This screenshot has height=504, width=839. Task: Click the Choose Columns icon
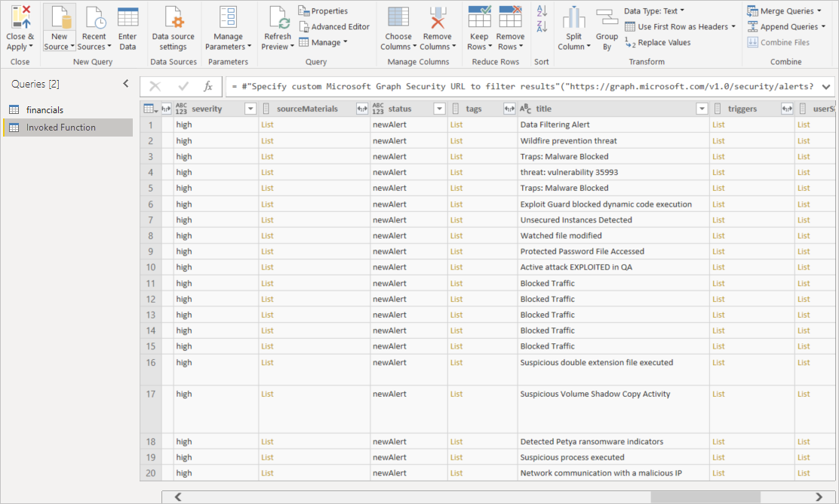398,18
